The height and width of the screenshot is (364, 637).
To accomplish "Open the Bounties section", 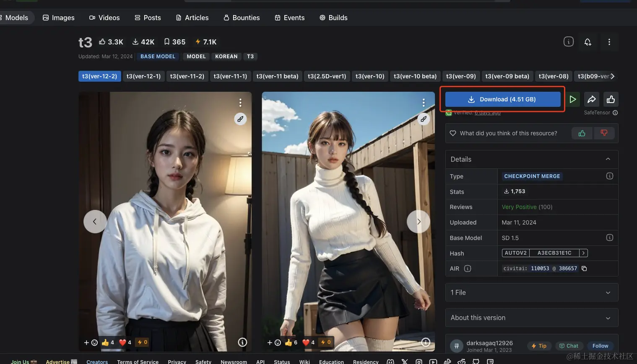I will point(242,18).
